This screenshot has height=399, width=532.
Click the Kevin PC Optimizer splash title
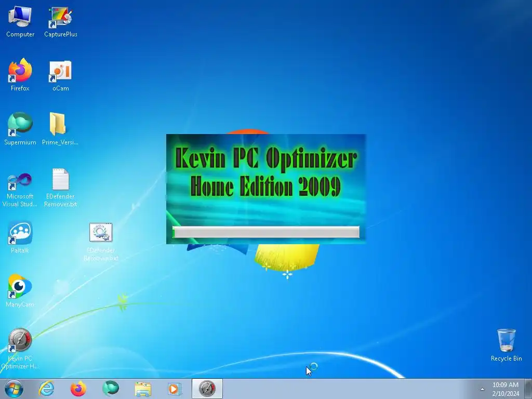pos(265,172)
